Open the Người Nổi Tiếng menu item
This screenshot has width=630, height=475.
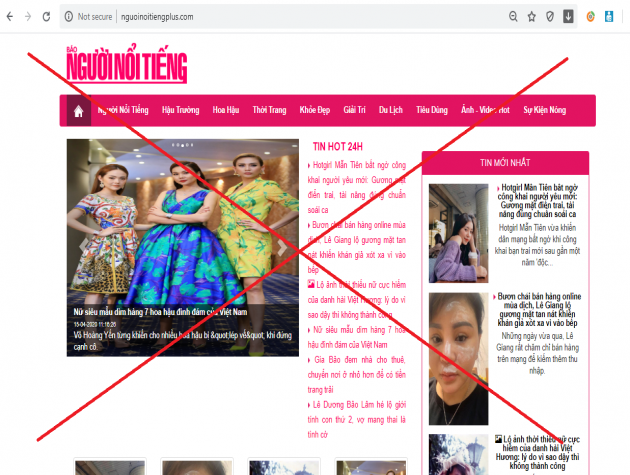(123, 110)
